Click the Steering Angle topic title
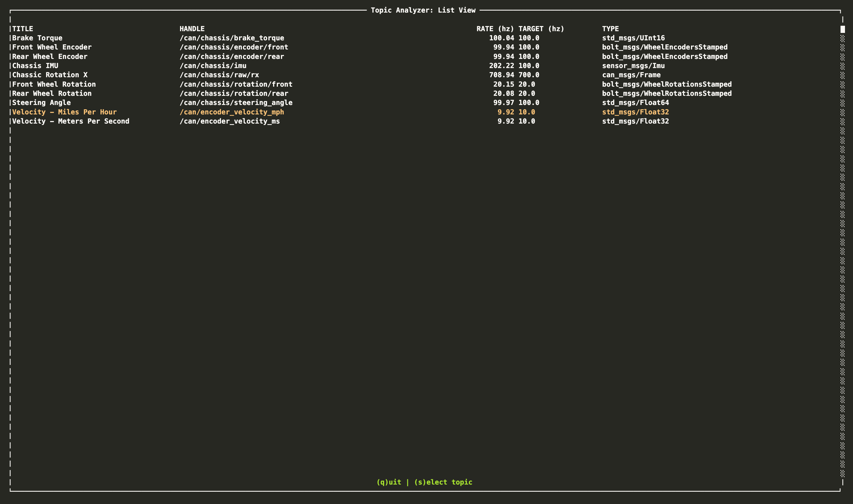 (42, 103)
